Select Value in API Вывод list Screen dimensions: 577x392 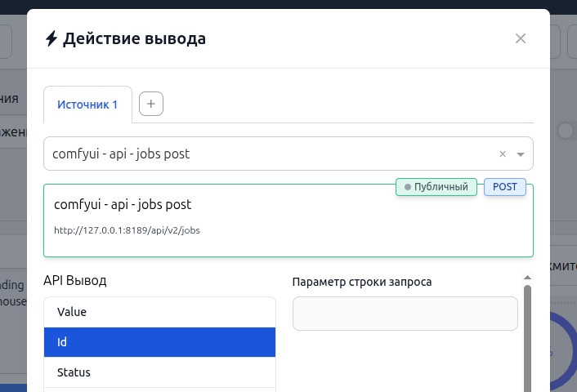point(159,312)
